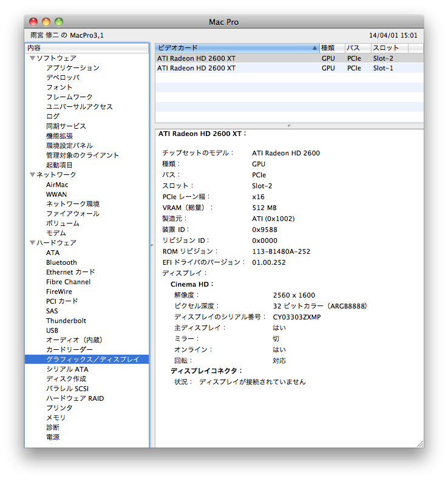Click the バス column header

(358, 48)
